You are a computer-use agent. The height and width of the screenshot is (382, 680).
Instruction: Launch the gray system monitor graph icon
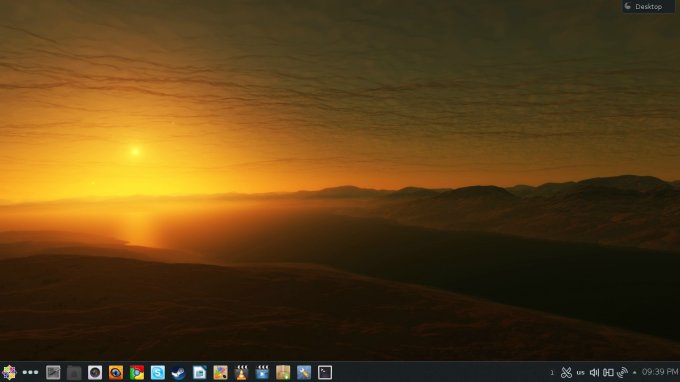(53, 372)
